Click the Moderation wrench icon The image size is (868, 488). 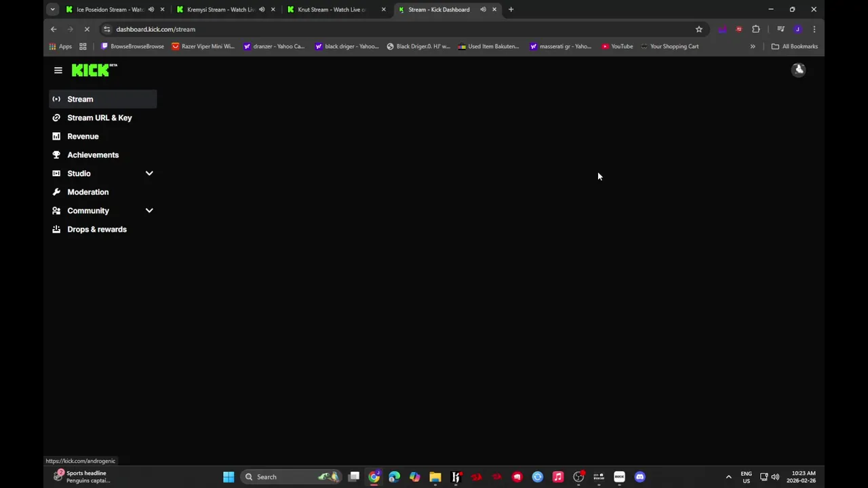click(x=56, y=192)
